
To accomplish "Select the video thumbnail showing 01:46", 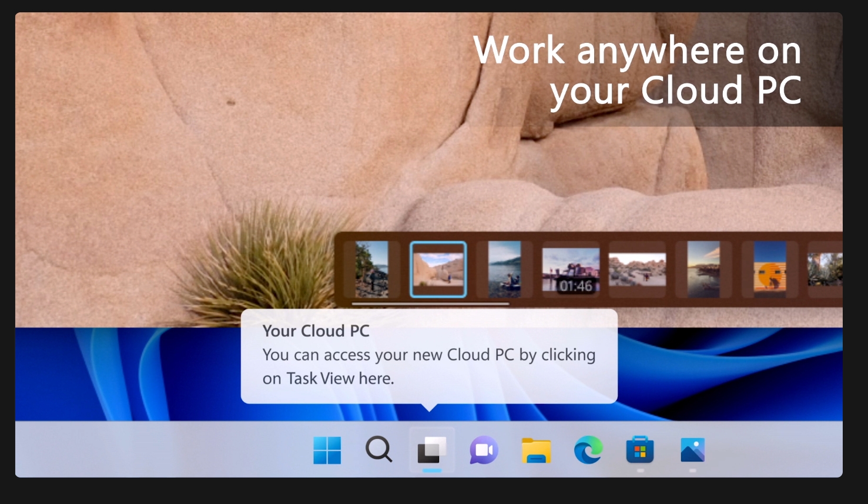I will click(571, 270).
